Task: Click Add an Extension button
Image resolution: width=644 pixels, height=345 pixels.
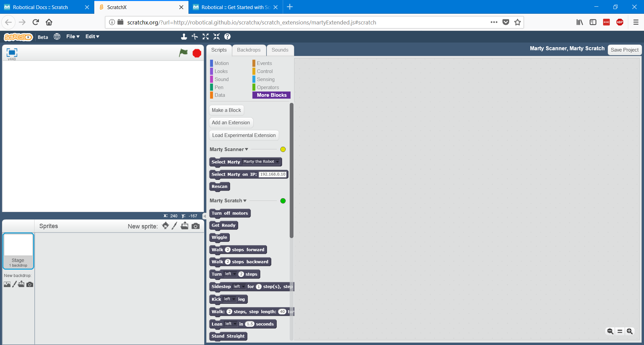Action: click(x=231, y=123)
